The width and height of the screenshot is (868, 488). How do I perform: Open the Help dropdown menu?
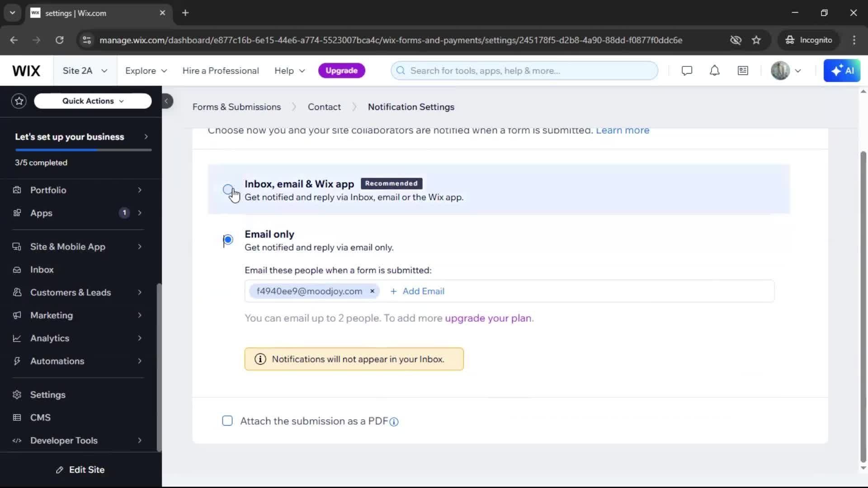tap(290, 71)
